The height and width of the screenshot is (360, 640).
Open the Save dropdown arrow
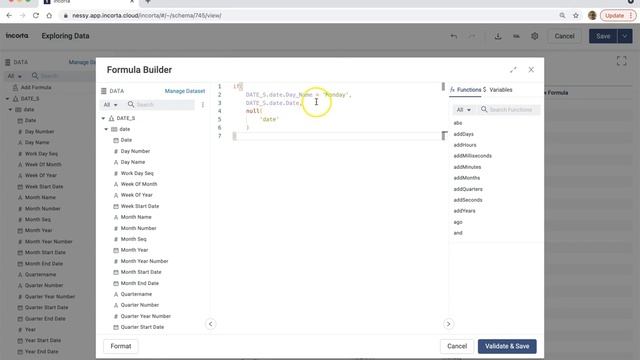pyautogui.click(x=625, y=36)
